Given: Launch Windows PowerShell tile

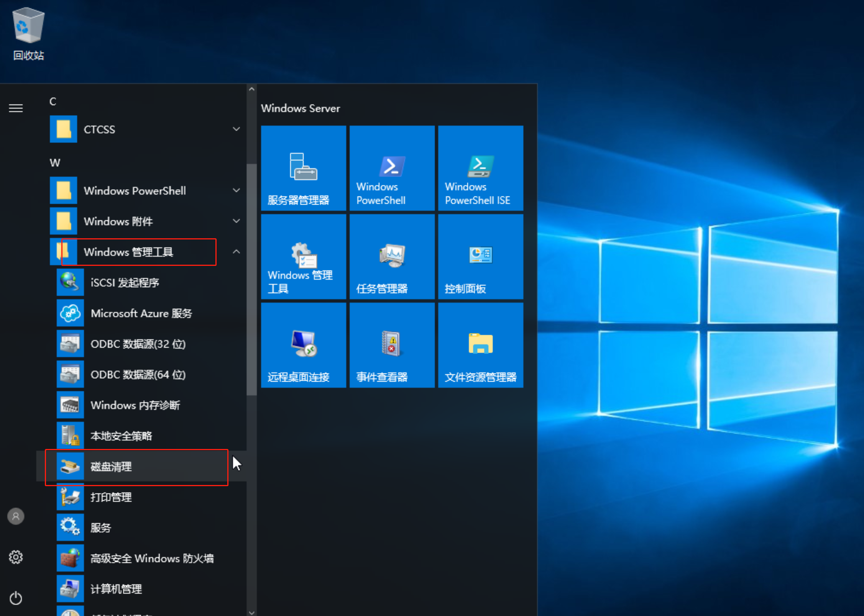Looking at the screenshot, I should (392, 168).
